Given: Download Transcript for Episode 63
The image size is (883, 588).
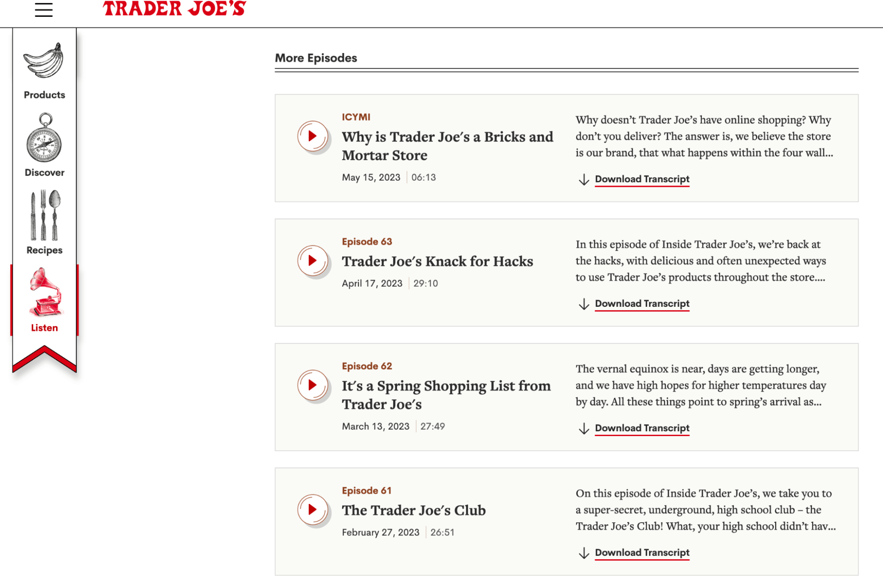Looking at the screenshot, I should (x=642, y=304).
